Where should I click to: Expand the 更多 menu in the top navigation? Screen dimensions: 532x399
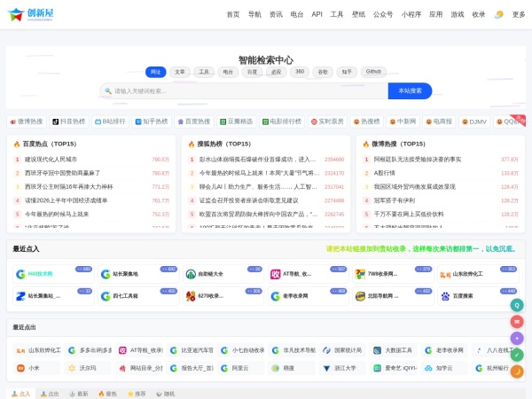519,14
